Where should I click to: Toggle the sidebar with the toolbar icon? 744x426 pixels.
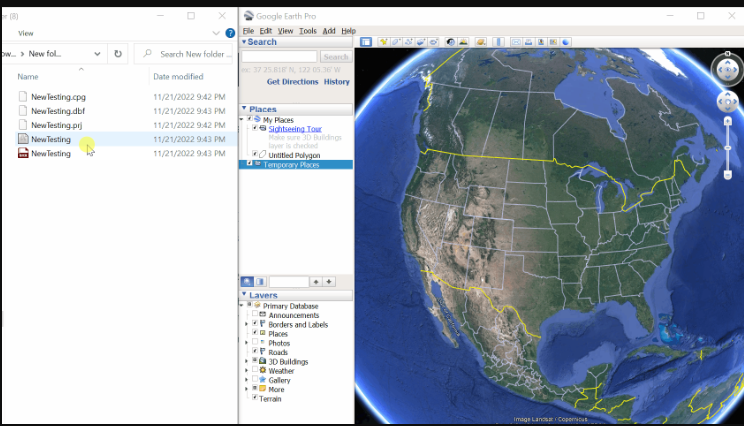point(366,42)
